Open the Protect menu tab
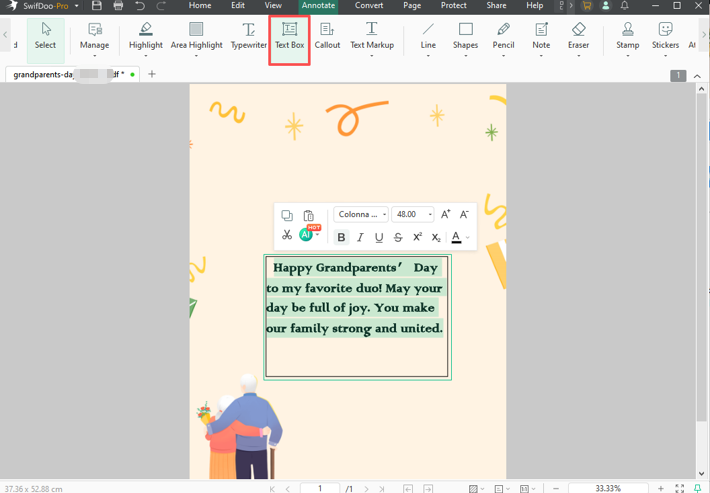710x493 pixels. click(x=453, y=6)
